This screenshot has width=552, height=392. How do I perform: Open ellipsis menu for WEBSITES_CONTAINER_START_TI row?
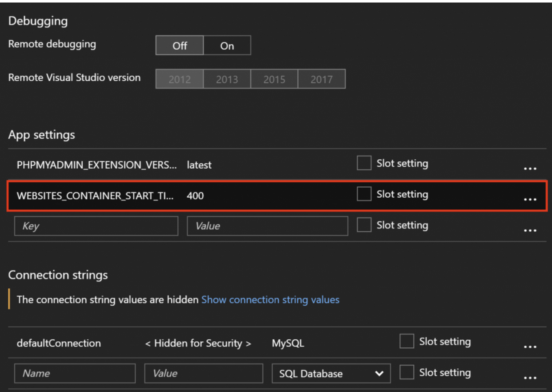(530, 199)
